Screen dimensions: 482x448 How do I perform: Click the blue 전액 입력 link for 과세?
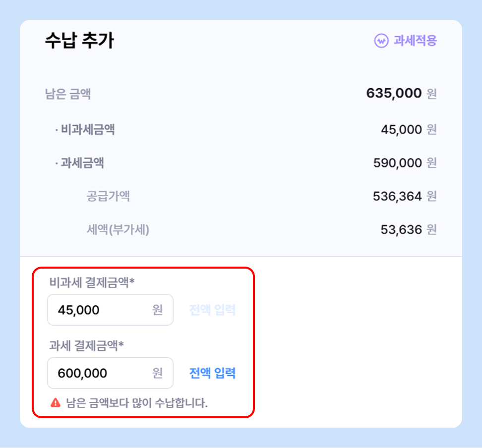[212, 373]
